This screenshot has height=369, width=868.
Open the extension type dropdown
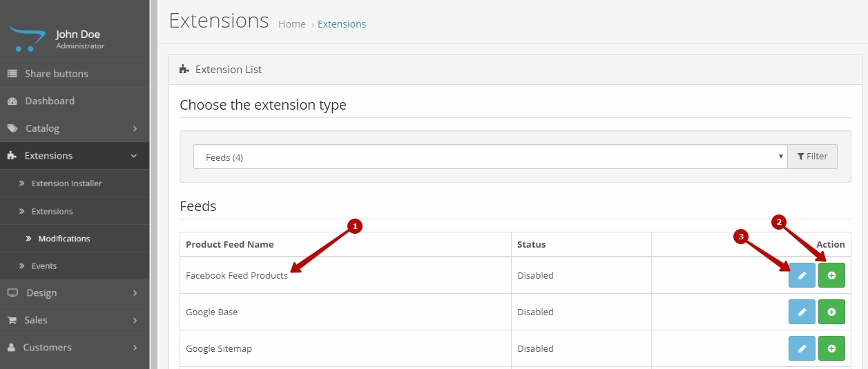point(490,157)
